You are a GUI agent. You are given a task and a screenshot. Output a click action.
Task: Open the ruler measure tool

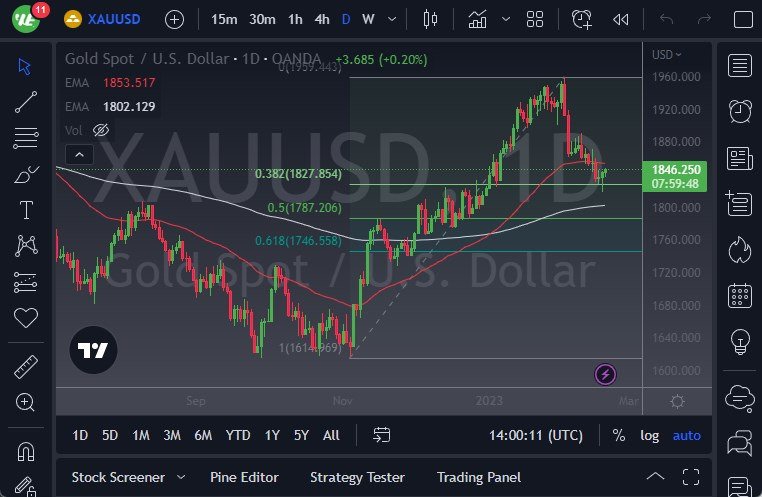tap(26, 367)
